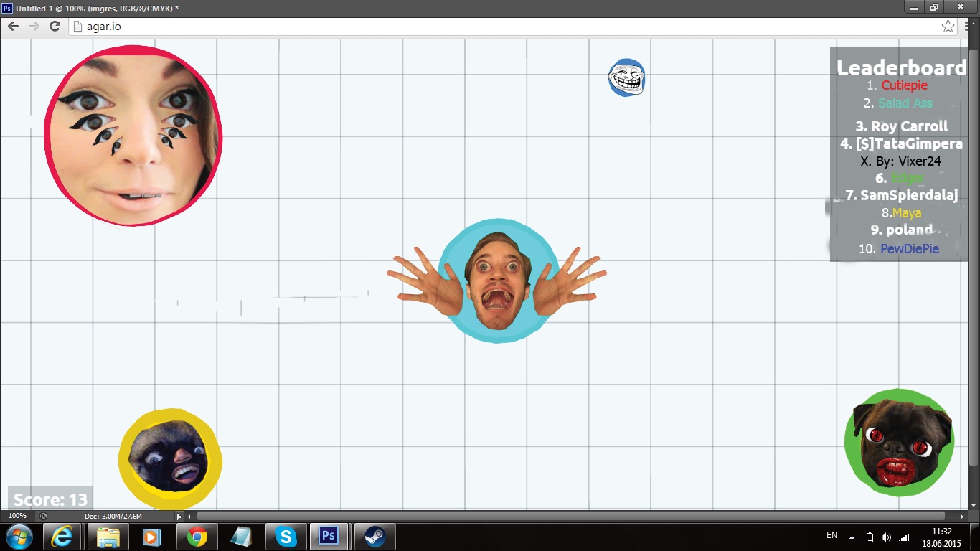Click the 100% zoom level field
Screen dimensions: 980x551
(x=17, y=516)
